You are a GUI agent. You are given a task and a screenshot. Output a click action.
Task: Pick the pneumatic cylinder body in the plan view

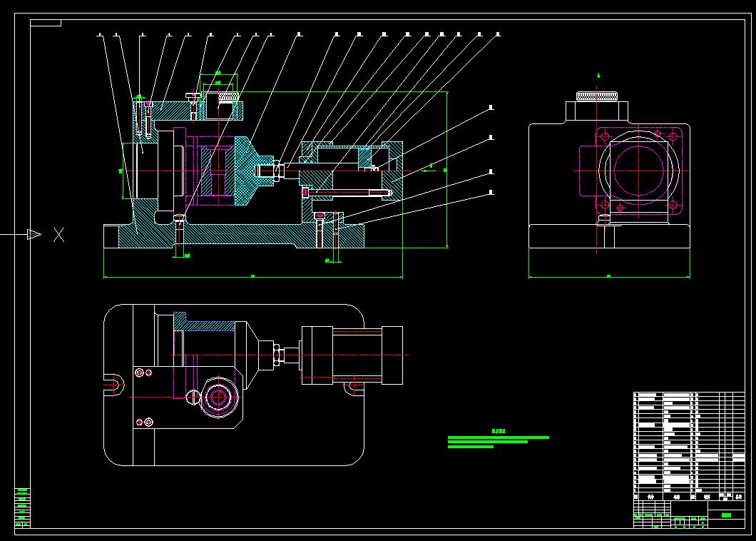(352, 355)
